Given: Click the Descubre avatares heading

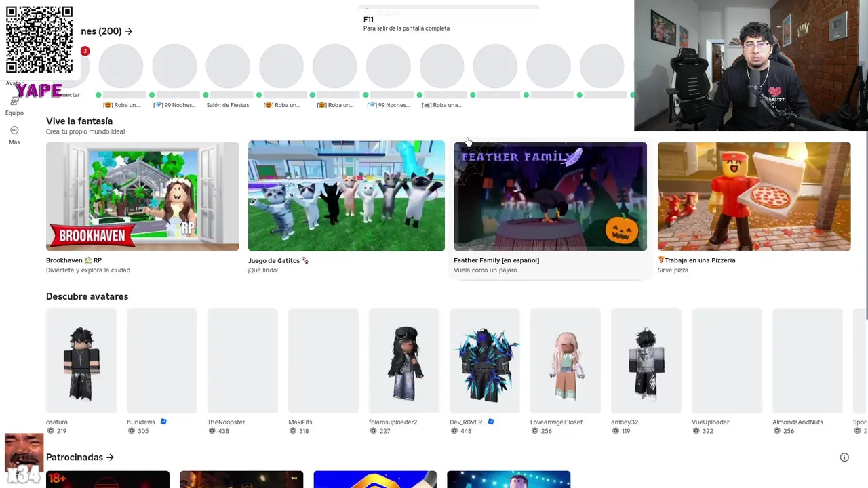Looking at the screenshot, I should [87, 296].
